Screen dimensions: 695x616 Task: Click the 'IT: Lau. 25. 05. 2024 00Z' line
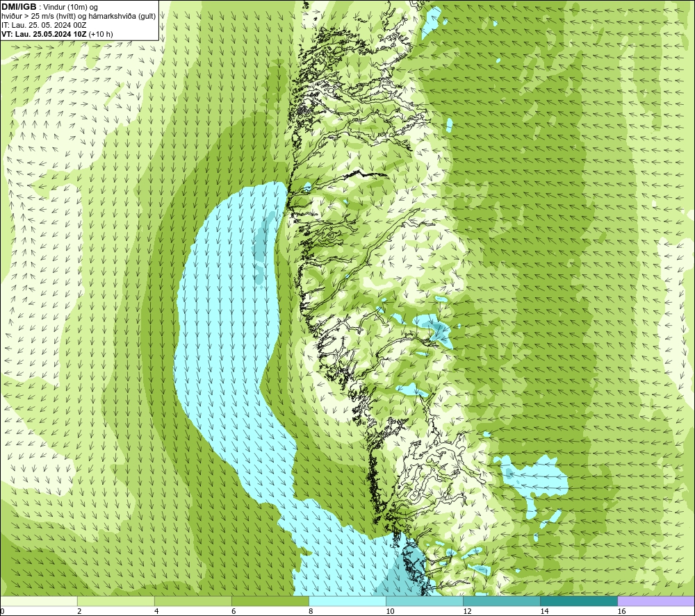[44, 25]
